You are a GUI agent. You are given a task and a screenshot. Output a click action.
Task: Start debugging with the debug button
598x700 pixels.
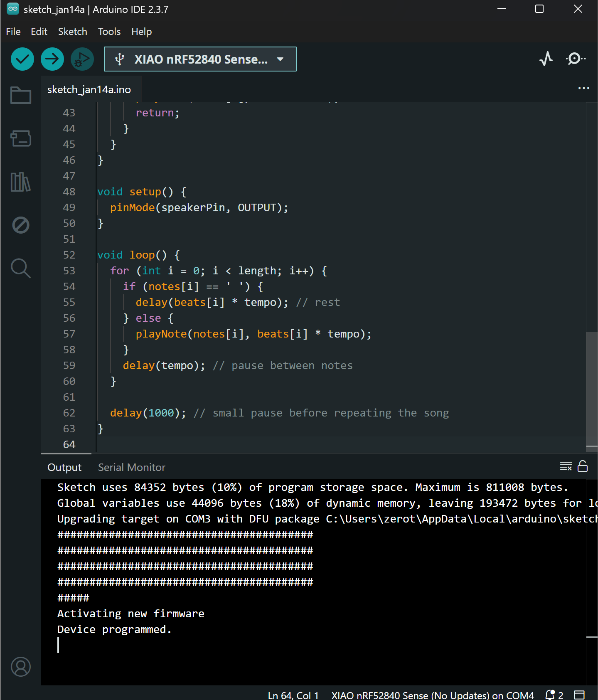click(82, 59)
